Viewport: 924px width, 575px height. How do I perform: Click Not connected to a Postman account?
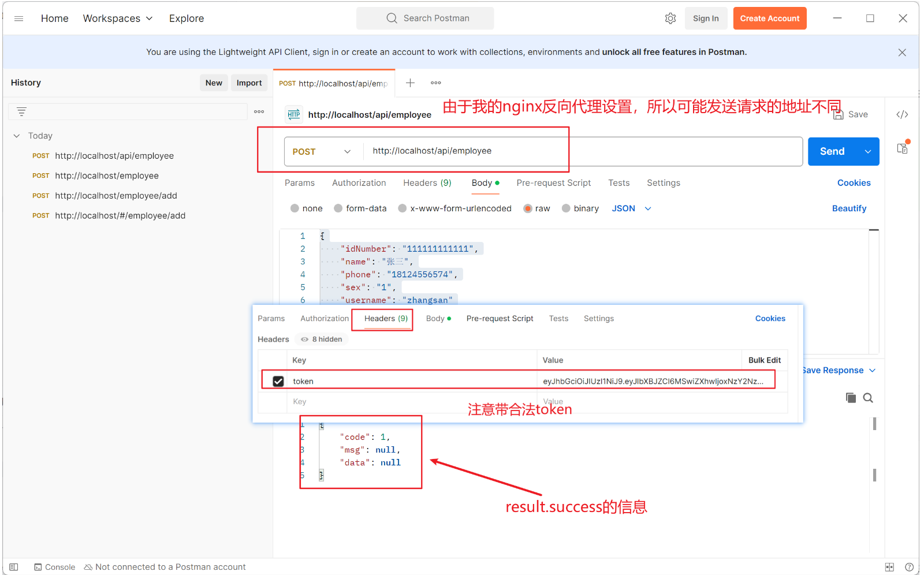(x=165, y=567)
